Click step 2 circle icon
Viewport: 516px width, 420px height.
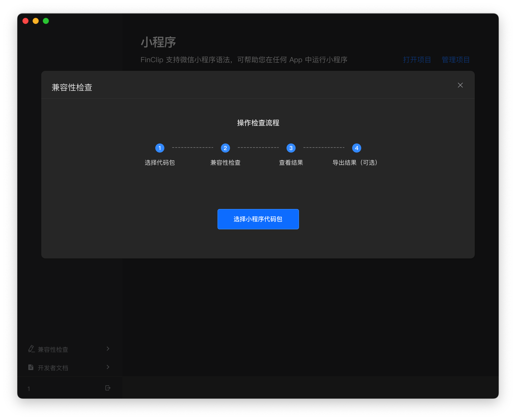pos(225,148)
